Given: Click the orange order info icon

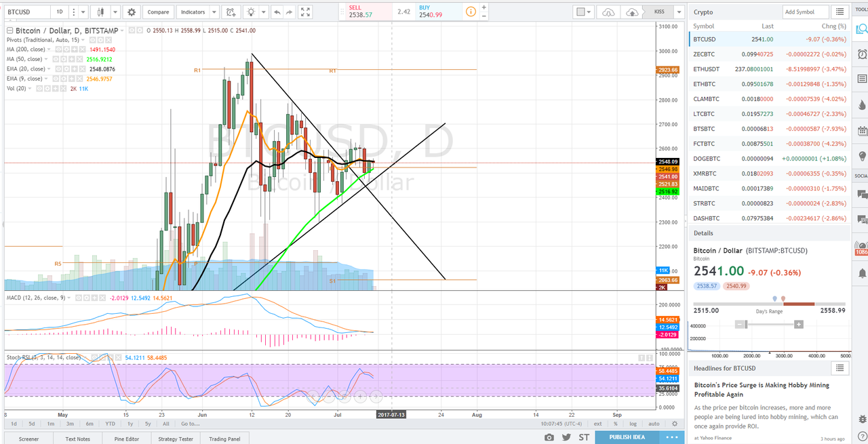Looking at the screenshot, I should (471, 12).
